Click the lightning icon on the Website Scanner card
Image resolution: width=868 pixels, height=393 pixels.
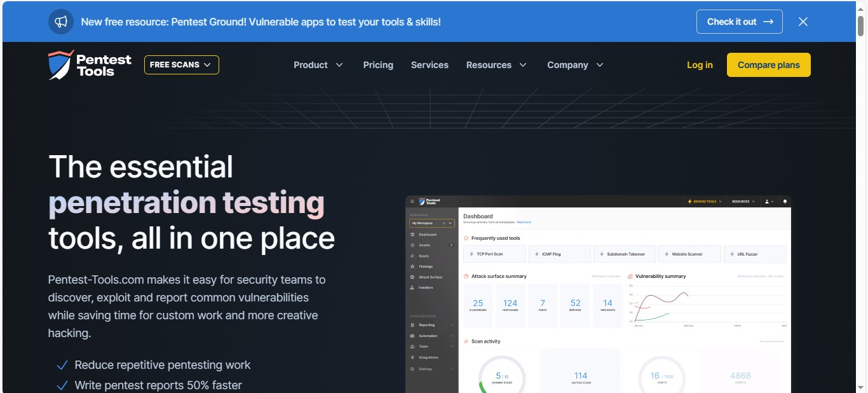pyautogui.click(x=667, y=254)
